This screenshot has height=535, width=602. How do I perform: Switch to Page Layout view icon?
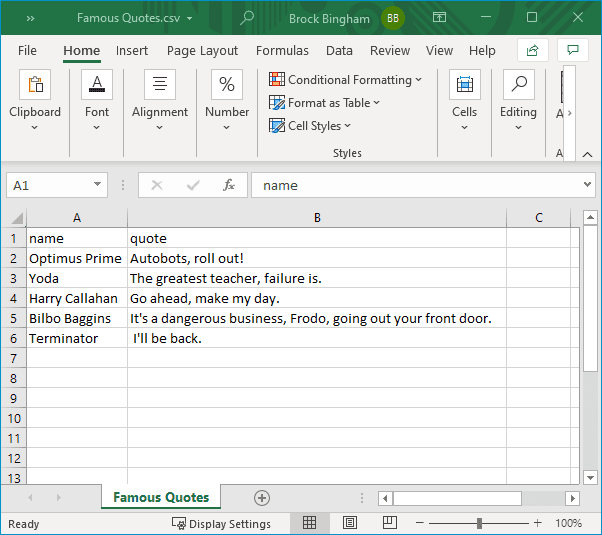tap(349, 523)
